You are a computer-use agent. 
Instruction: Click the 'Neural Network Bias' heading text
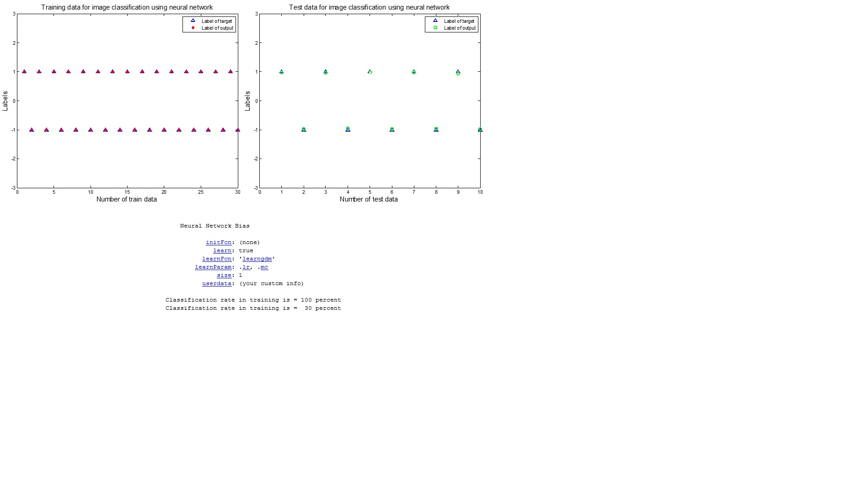pyautogui.click(x=214, y=226)
